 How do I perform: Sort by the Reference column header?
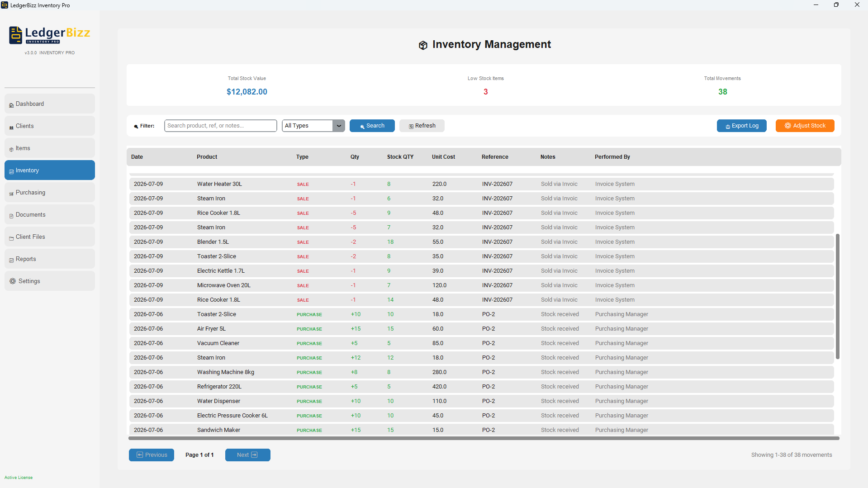[x=495, y=157]
